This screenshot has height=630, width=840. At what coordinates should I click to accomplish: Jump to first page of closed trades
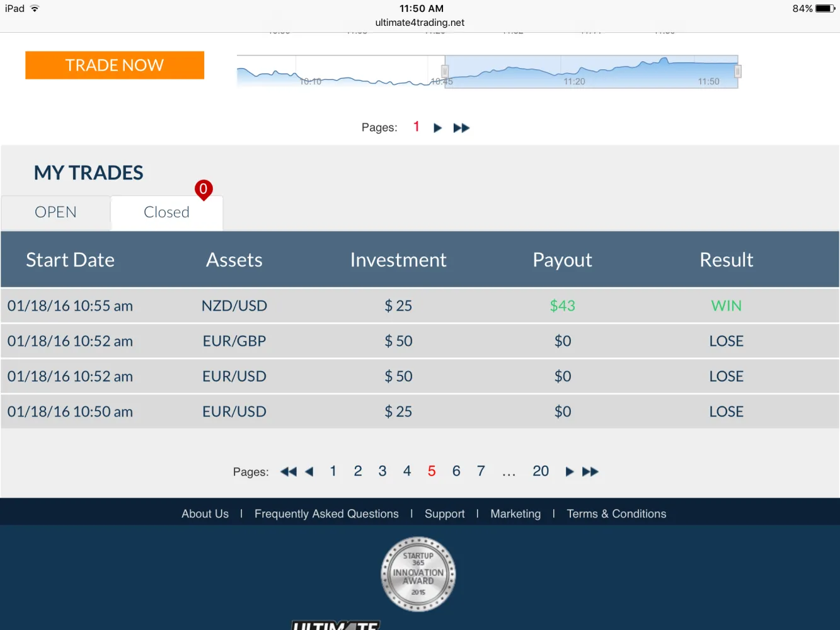[288, 472]
